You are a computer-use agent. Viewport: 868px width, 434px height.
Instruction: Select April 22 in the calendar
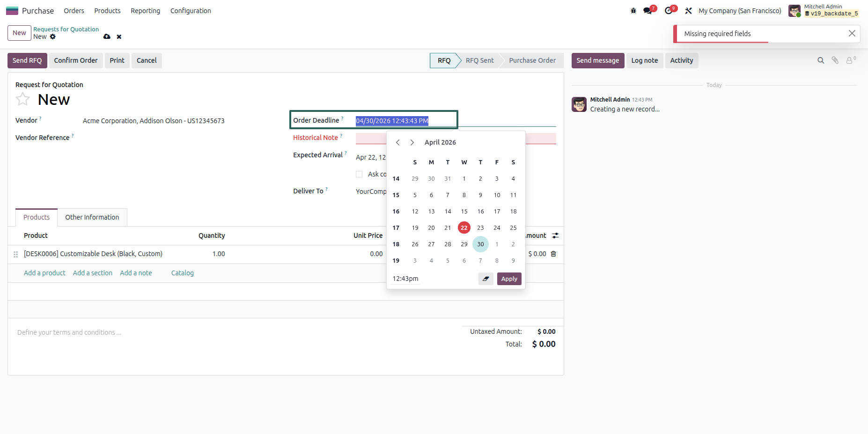(464, 228)
